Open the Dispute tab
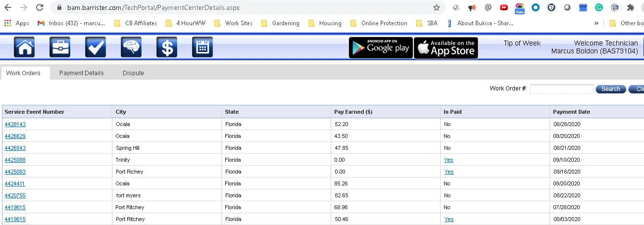This screenshot has width=644, height=225. tap(133, 73)
